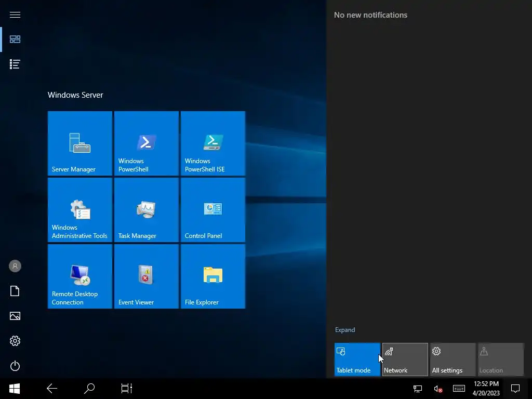The image size is (532, 399).
Task: Expand the quick actions panel
Action: coord(345,330)
